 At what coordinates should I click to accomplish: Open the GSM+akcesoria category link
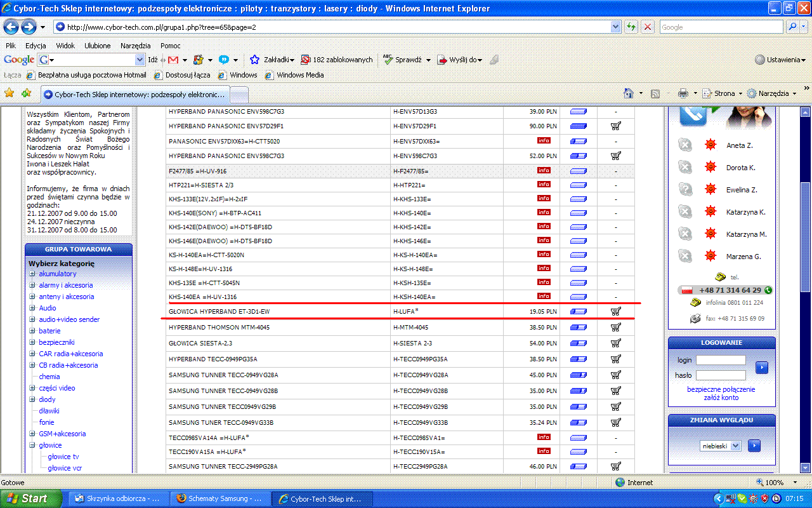(62, 434)
